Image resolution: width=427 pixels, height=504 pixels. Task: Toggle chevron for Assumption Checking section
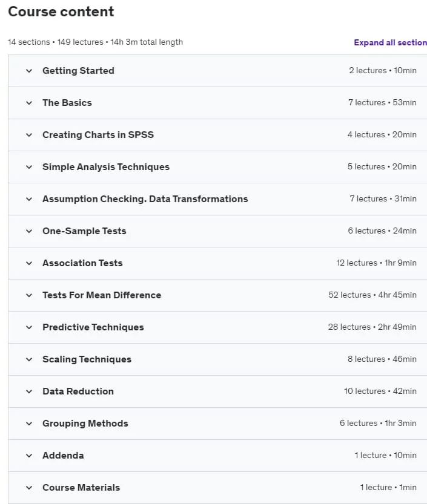(x=29, y=199)
